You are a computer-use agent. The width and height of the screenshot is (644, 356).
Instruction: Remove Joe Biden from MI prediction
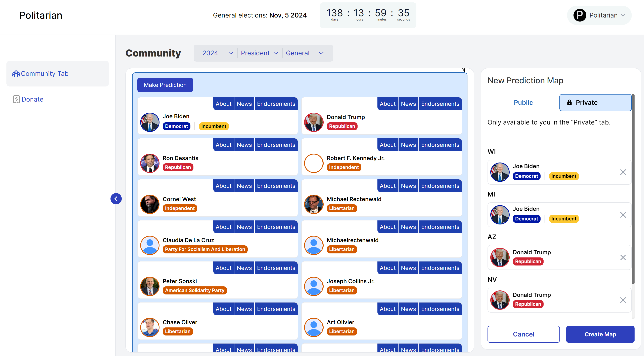[623, 215]
